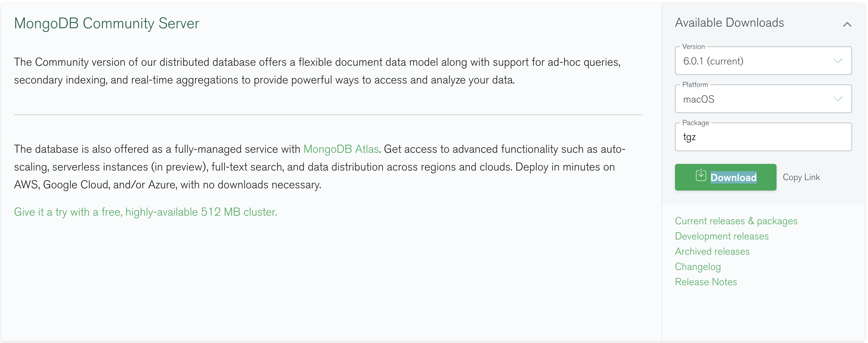
Task: Open Current releases & packages
Action: [x=736, y=221]
